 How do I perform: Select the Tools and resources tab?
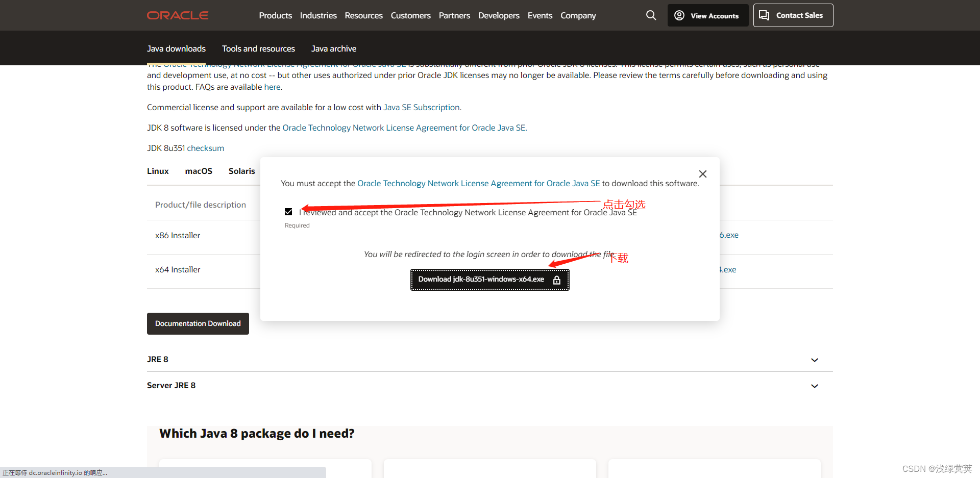coord(258,48)
